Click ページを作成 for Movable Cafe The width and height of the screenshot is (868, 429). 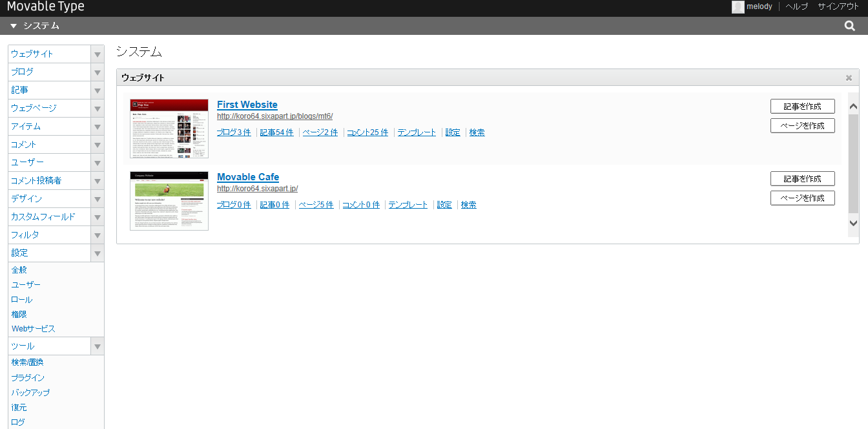pos(803,198)
